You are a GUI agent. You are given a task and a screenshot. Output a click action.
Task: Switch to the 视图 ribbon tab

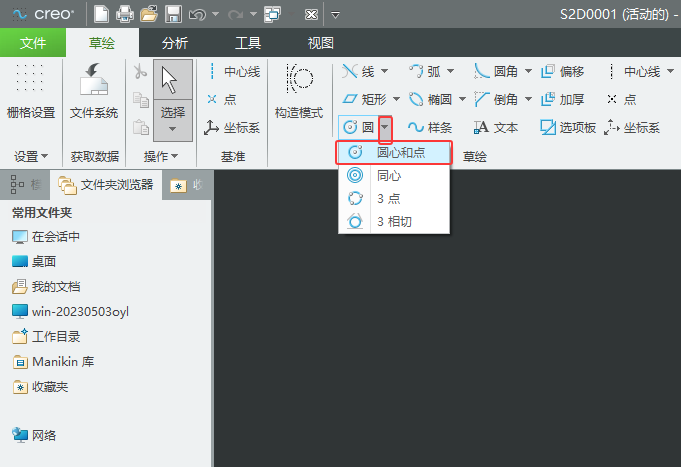[x=321, y=43]
